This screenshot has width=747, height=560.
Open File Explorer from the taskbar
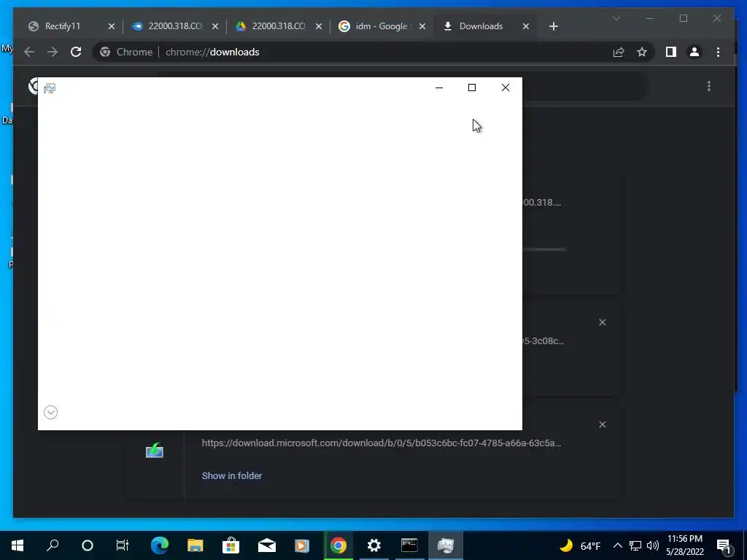pyautogui.click(x=195, y=545)
